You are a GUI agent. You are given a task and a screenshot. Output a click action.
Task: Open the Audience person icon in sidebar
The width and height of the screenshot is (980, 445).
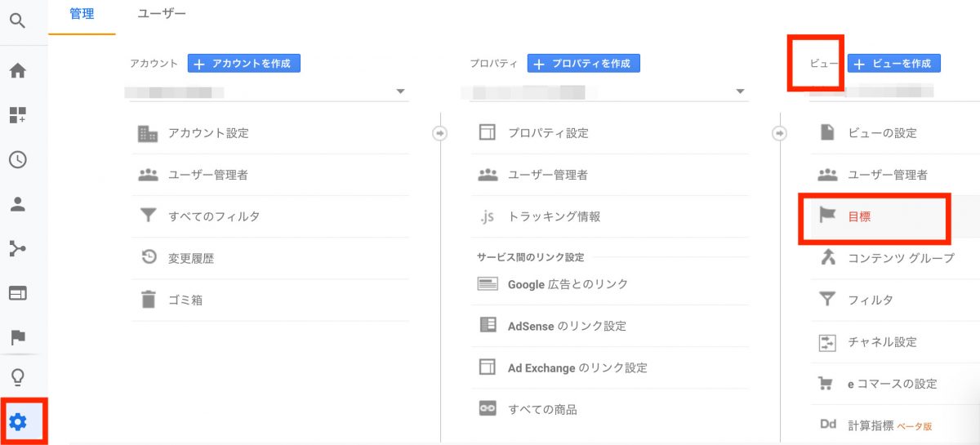(17, 204)
